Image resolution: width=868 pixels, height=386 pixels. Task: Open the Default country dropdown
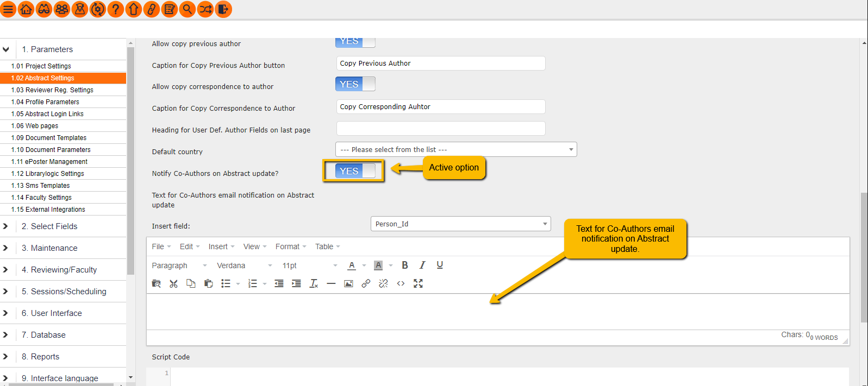tap(456, 150)
